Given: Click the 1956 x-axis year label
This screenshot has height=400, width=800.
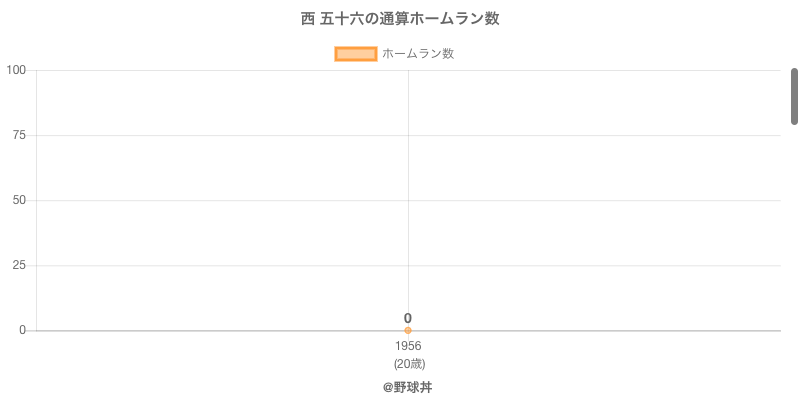Looking at the screenshot, I should coord(408,346).
